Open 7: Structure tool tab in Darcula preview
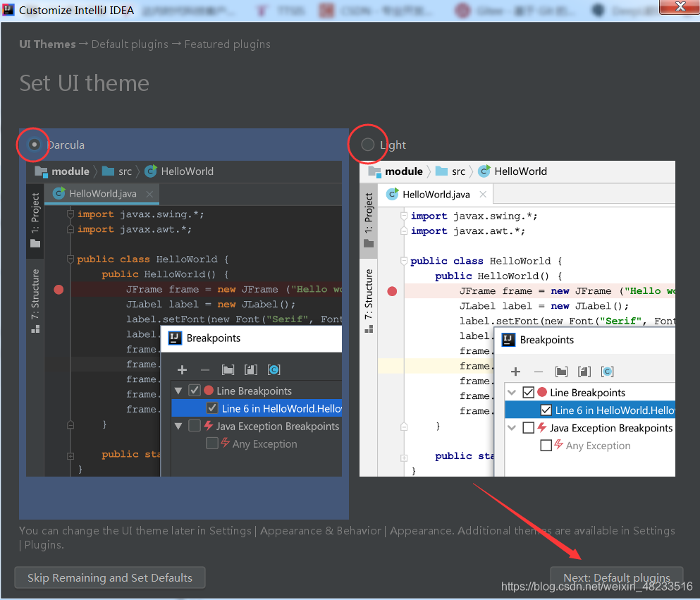Viewport: 700px width, 600px height. (x=35, y=301)
